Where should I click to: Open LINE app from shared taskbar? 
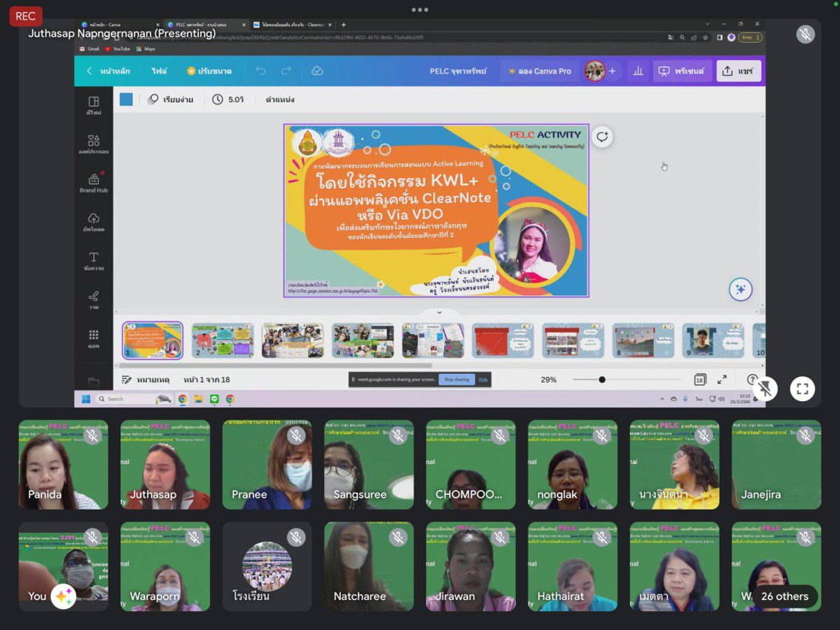214,399
